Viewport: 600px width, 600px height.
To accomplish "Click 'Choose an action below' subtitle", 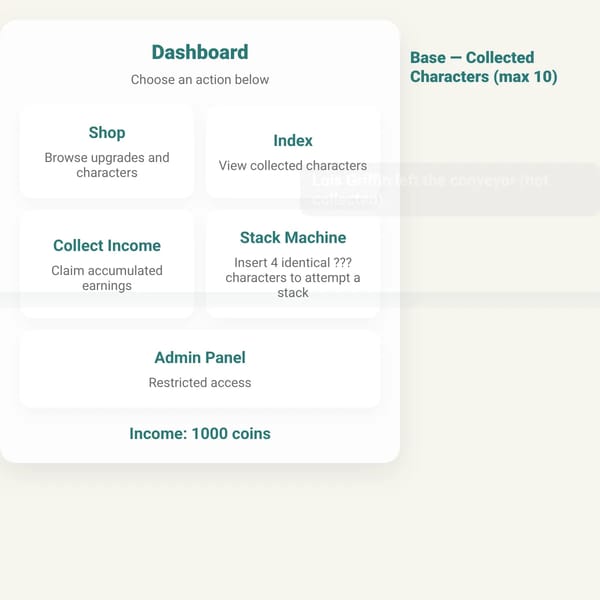I will pyautogui.click(x=200, y=80).
